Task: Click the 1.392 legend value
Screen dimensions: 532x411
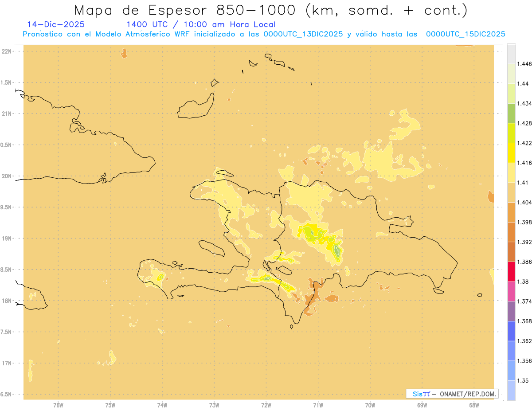Action: [525, 242]
